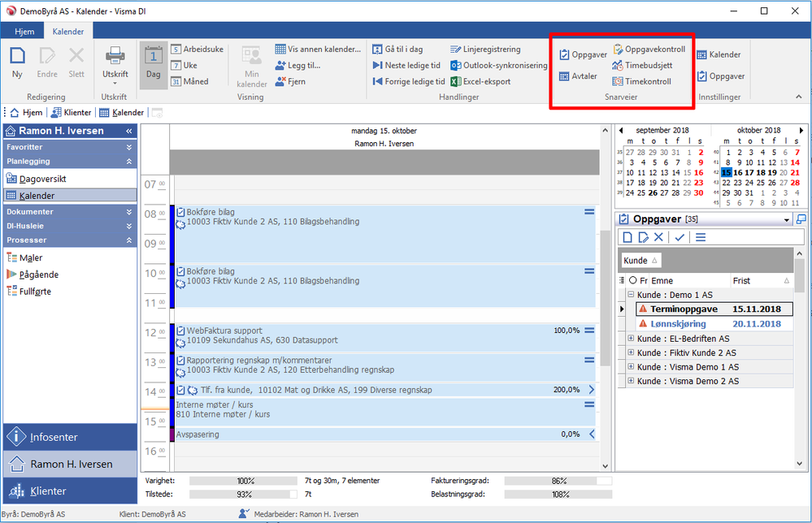This screenshot has height=523, width=812.
Task: Collapse the Kunde : Demo 1 AS group
Action: (631, 294)
